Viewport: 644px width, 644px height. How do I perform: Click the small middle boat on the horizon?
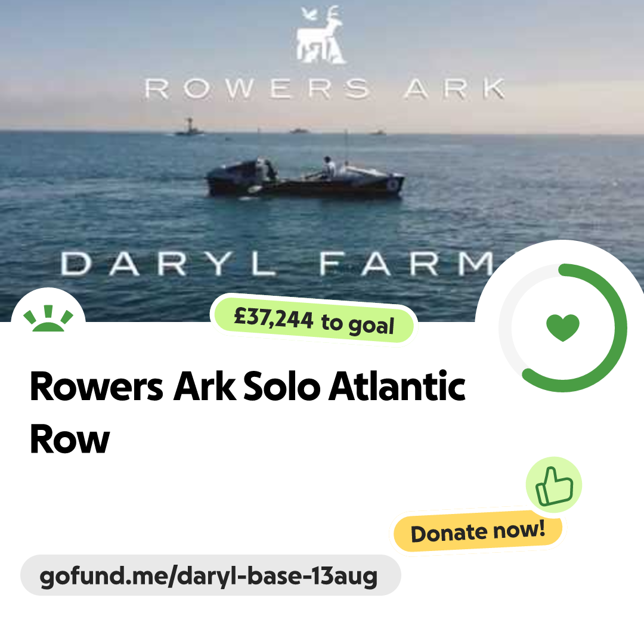pyautogui.click(x=299, y=131)
